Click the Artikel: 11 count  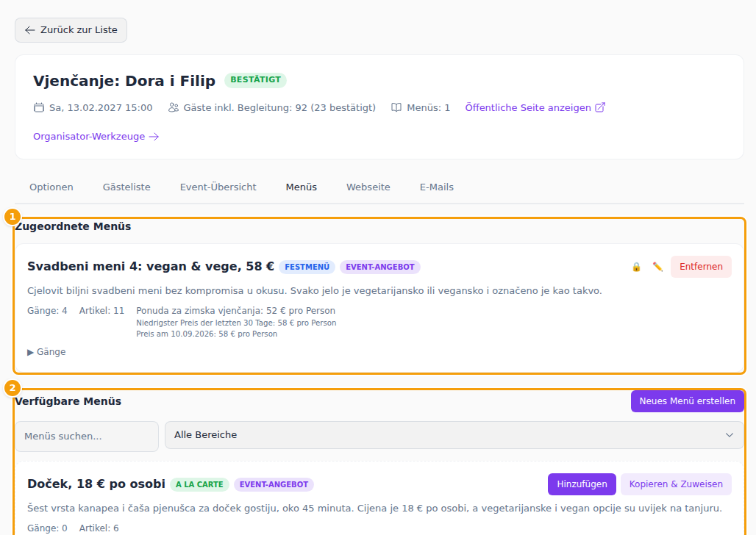(101, 311)
